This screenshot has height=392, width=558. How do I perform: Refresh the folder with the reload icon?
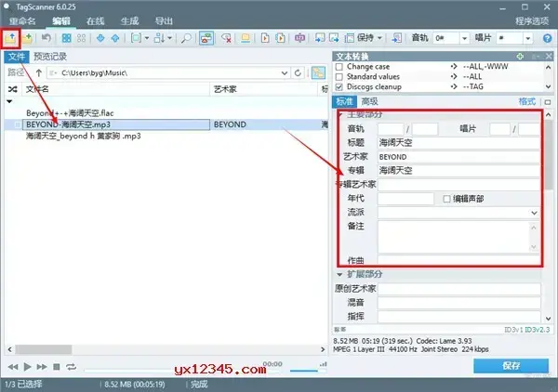pos(298,72)
